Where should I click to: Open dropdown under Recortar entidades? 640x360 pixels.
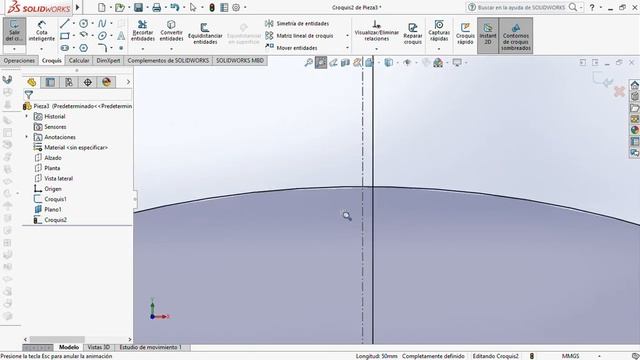(142, 49)
